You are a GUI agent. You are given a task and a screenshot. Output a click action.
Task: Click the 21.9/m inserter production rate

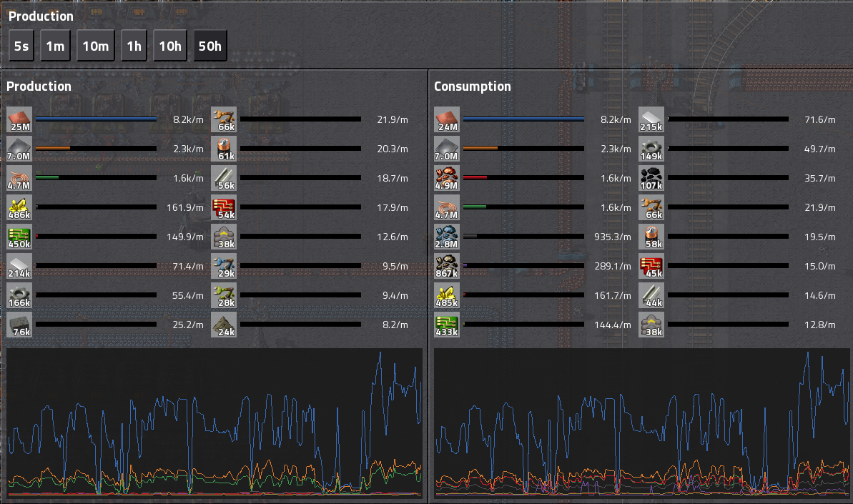tap(393, 119)
